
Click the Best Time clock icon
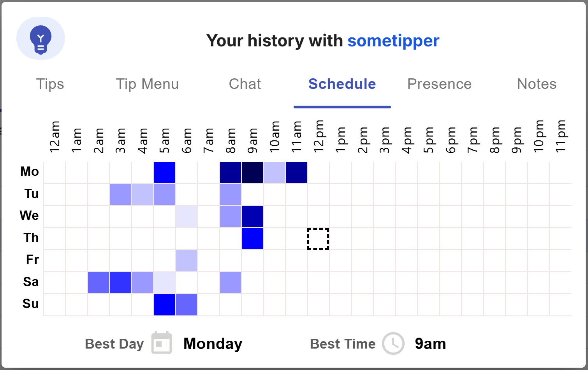click(x=393, y=343)
